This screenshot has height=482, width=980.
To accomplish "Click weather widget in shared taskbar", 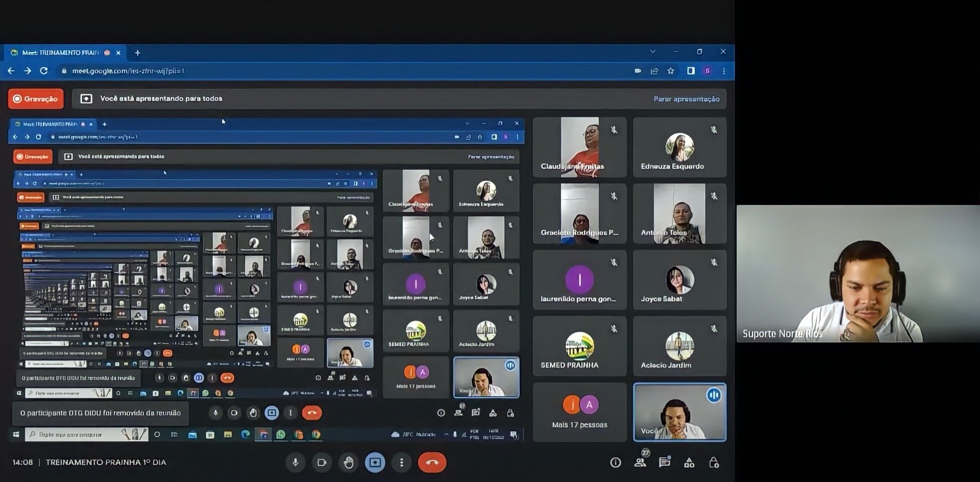I will 412,435.
